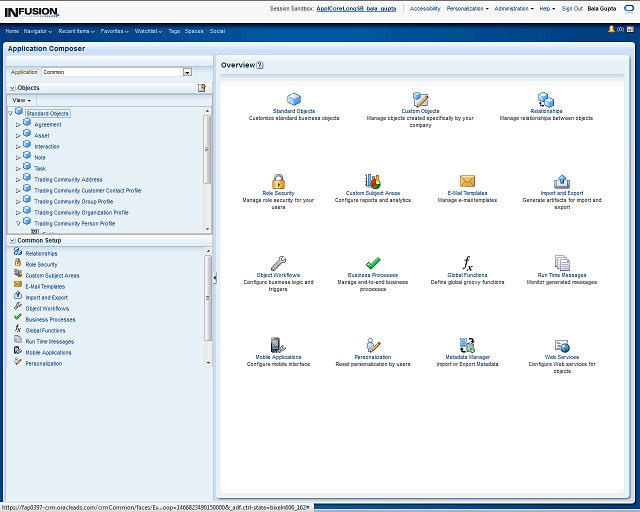The width and height of the screenshot is (640, 512).
Task: Click the Custom Objects icon
Action: (x=420, y=99)
